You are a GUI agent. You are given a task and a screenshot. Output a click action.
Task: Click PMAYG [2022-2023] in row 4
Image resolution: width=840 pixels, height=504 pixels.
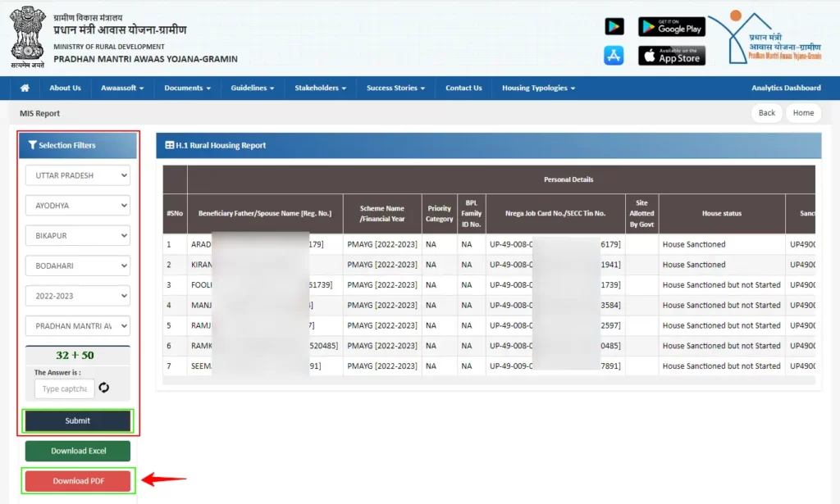382,306
